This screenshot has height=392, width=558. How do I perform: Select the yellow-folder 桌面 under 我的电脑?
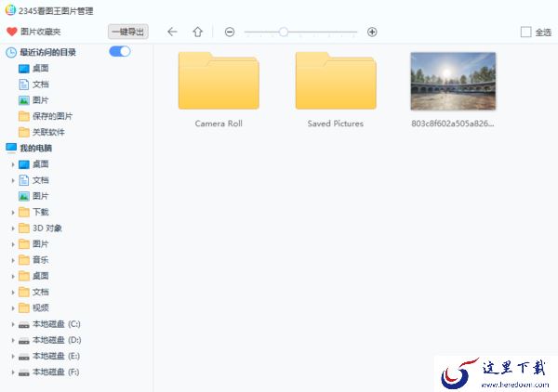[x=33, y=276]
